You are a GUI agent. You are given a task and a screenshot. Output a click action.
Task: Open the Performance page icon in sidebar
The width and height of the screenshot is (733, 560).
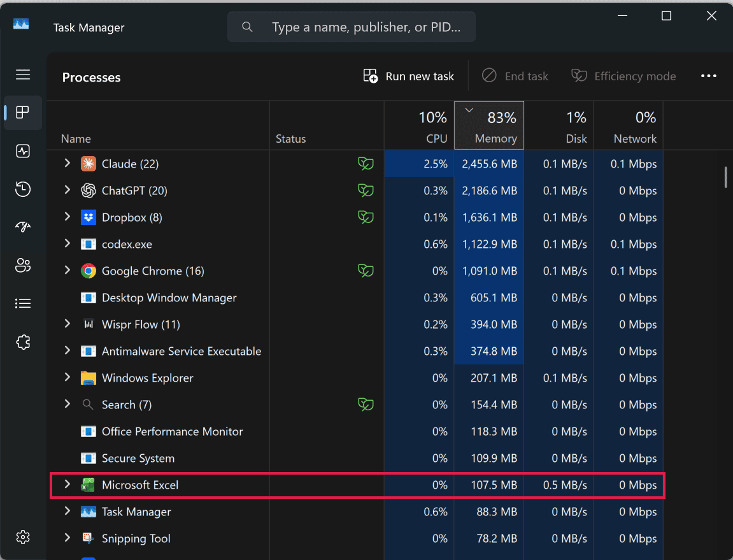pyautogui.click(x=23, y=151)
